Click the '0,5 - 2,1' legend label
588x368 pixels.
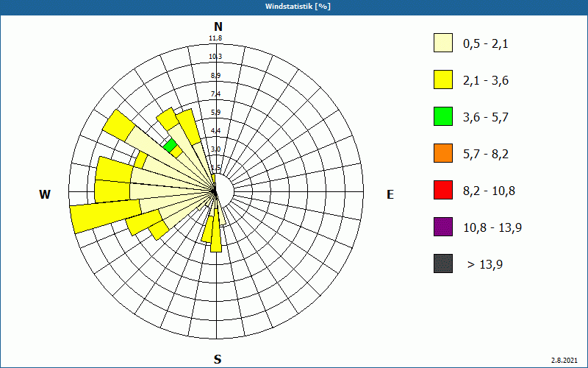pos(486,44)
